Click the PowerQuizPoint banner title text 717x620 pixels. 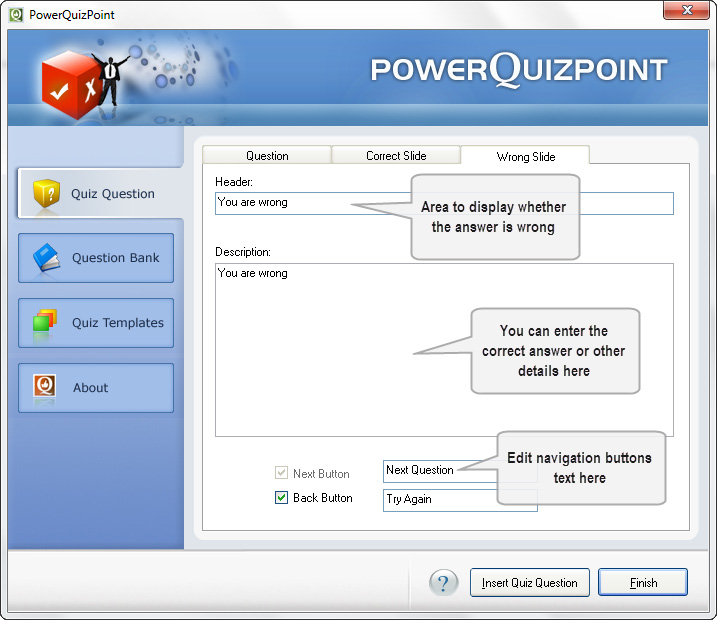click(518, 70)
